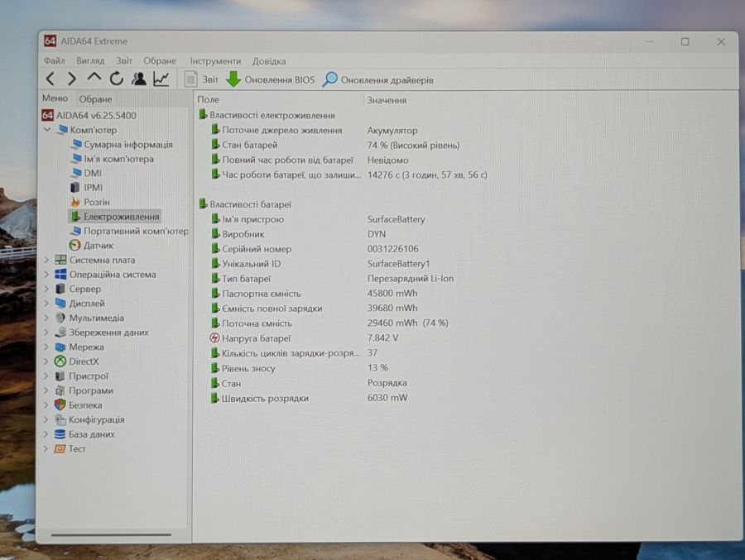Click the user silhouette icon in the toolbar
The width and height of the screenshot is (745, 560).
[x=139, y=79]
